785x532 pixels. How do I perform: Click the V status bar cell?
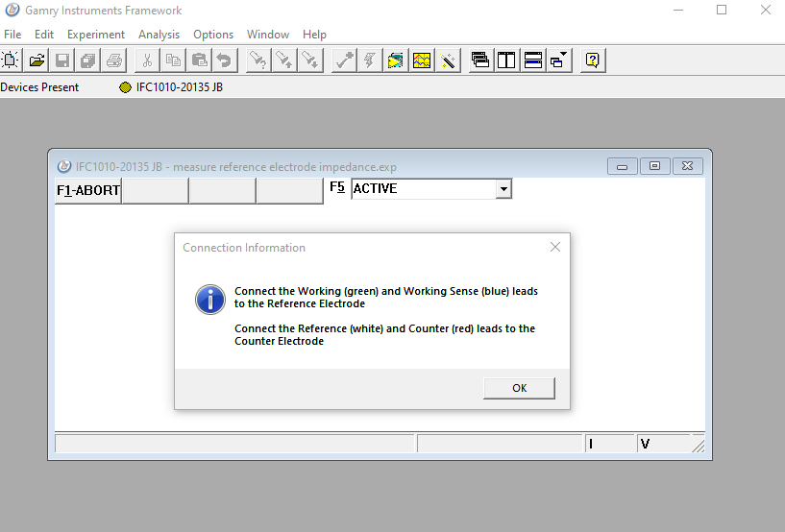pyautogui.click(x=663, y=444)
